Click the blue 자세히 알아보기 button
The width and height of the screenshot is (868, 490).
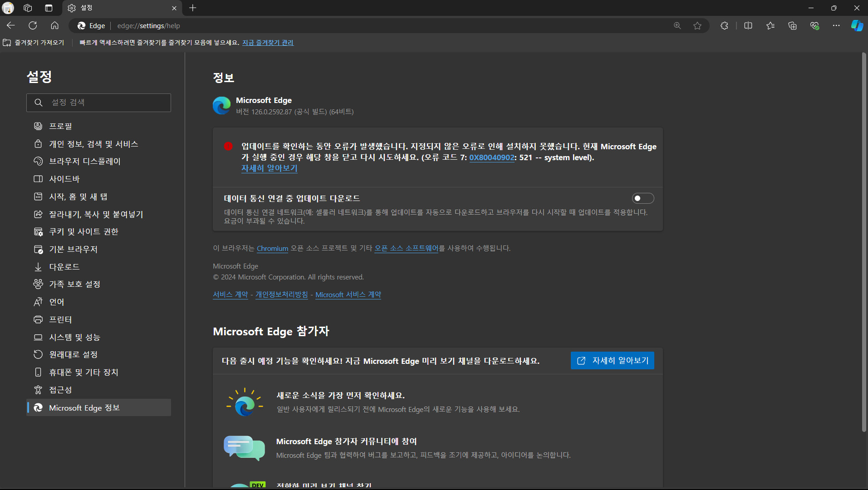click(612, 361)
